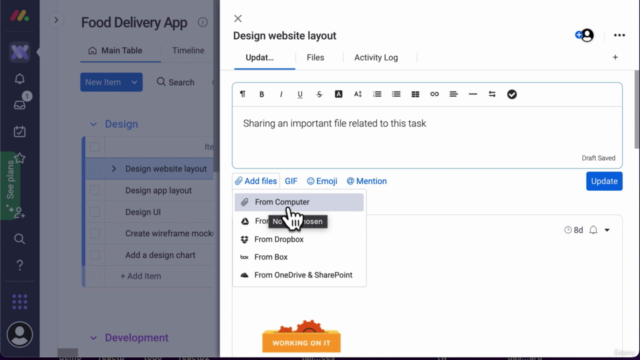The width and height of the screenshot is (640, 360).
Task: Switch to the Files tab
Action: click(316, 58)
